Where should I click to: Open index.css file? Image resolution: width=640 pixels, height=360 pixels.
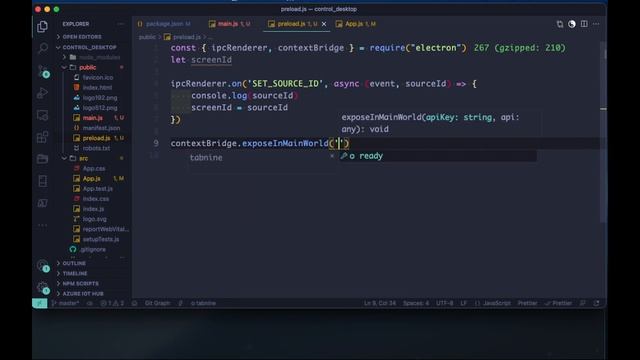(96, 199)
